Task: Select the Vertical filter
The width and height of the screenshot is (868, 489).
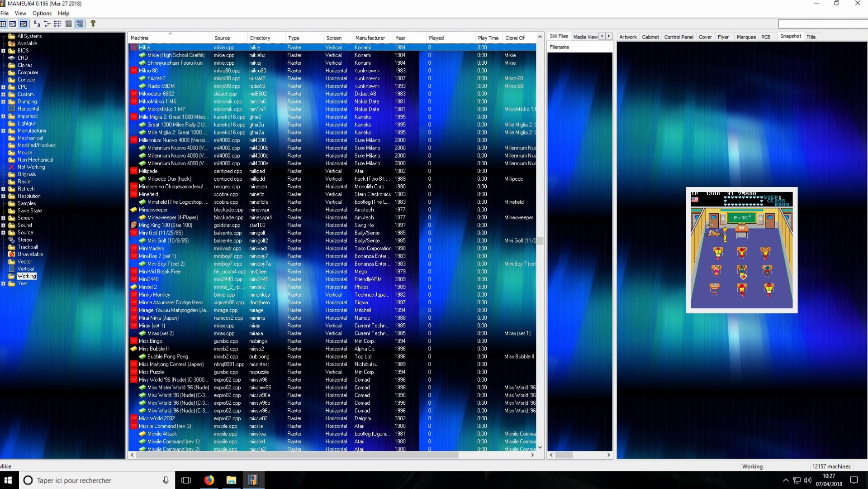Action: coord(25,269)
